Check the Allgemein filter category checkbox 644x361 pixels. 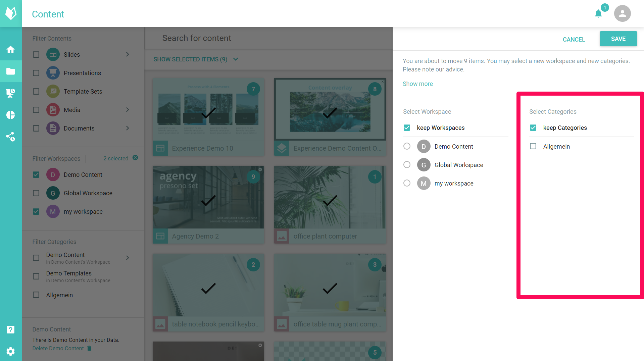pos(36,295)
